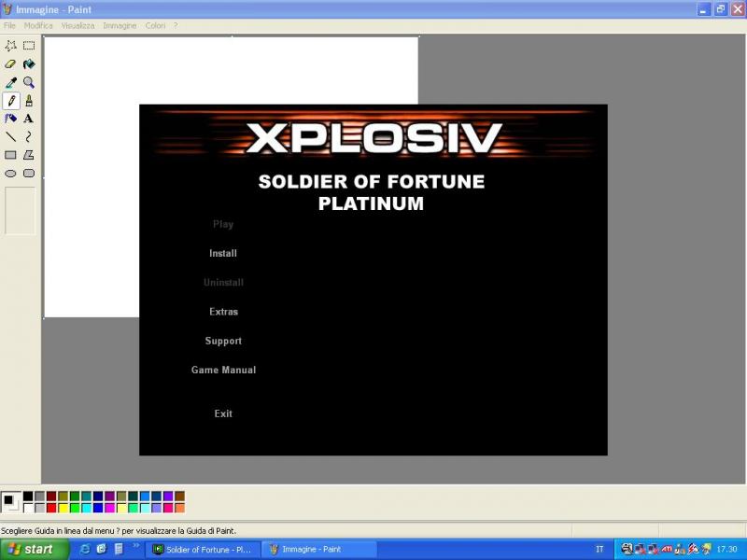Screen dimensions: 747x560
Task: Pick the periwinkle lavender color swatch
Action: 156,508
